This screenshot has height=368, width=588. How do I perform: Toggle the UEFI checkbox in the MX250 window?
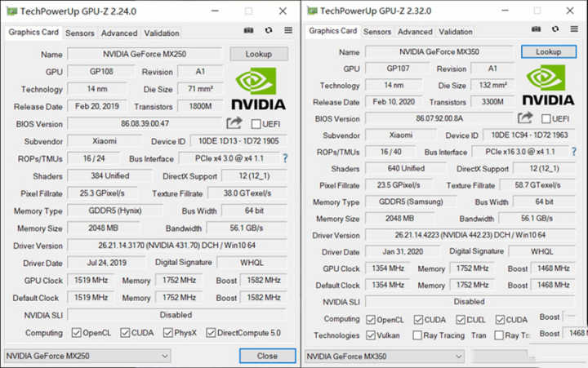[x=256, y=124]
